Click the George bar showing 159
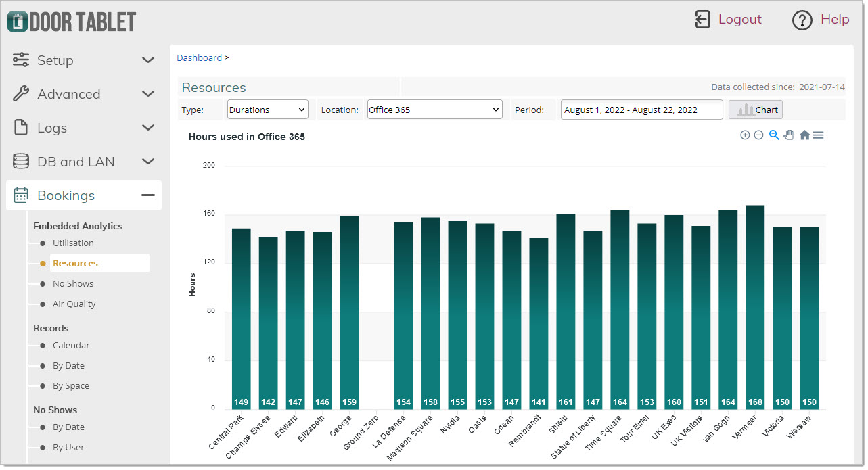This screenshot has height=470, width=868. coord(350,312)
